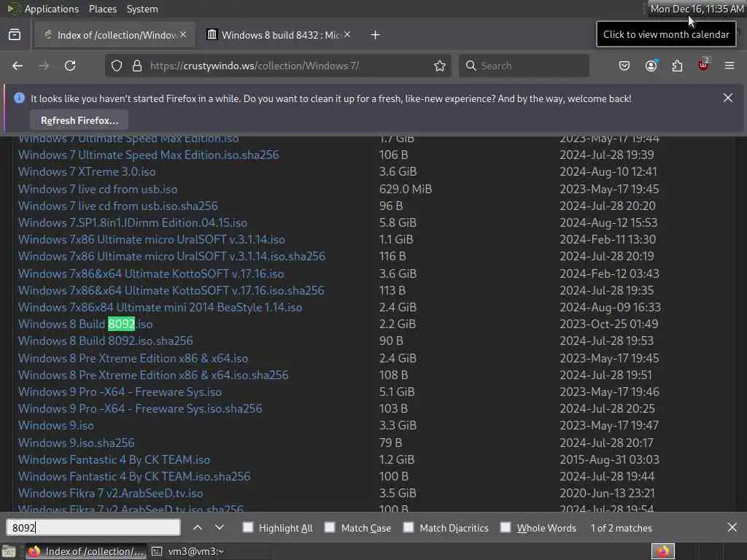Click the 5.8 GiB size cell

pos(398,223)
